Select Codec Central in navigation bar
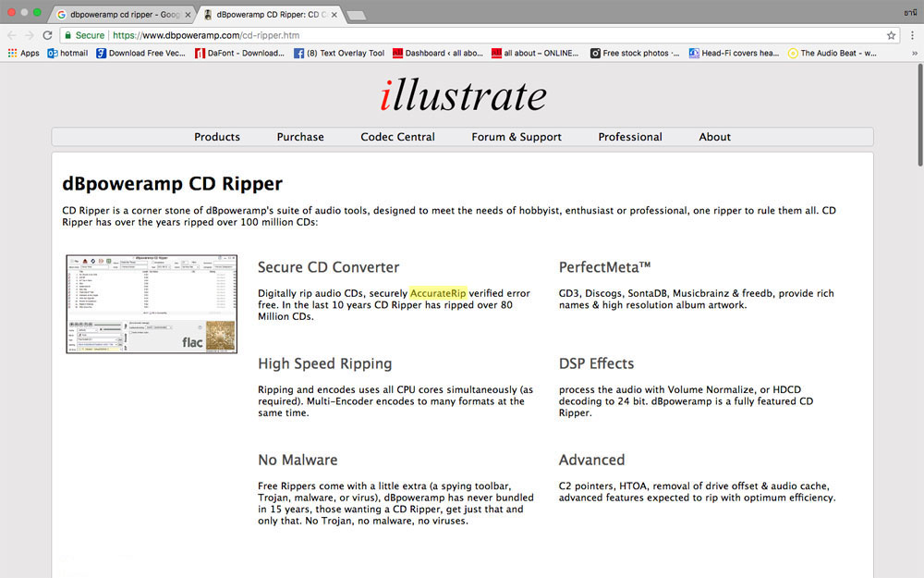 pos(397,137)
